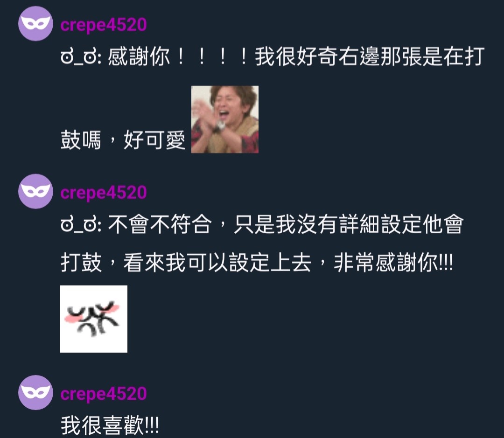Screen dimensions: 504x438
Task: Tap the text 鼓嗎
Action: coord(81,140)
